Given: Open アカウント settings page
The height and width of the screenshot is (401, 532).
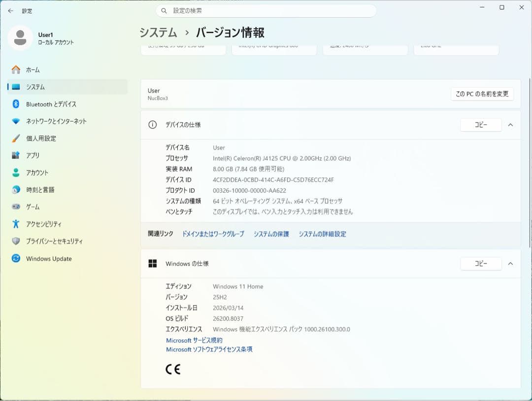Looking at the screenshot, I should click(x=67, y=173).
